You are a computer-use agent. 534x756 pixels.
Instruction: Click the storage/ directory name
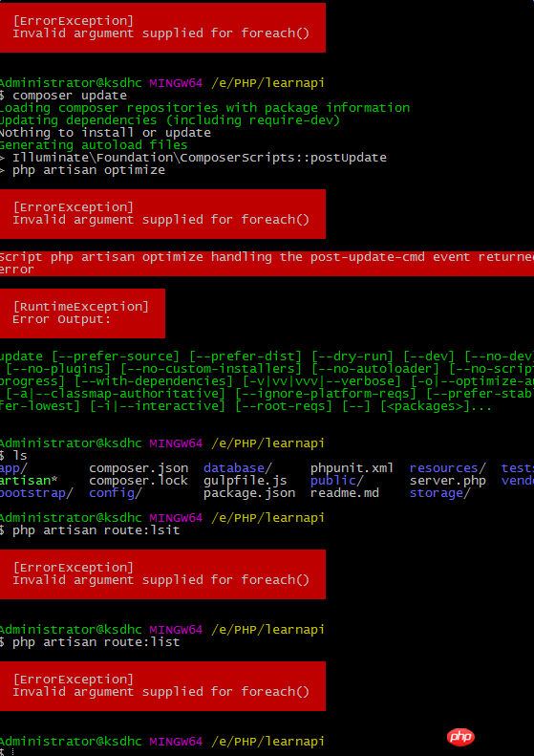pyautogui.click(x=440, y=493)
